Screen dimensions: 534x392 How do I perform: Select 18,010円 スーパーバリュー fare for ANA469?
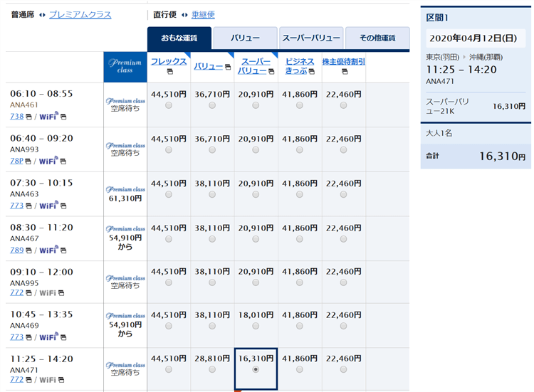coord(256,325)
